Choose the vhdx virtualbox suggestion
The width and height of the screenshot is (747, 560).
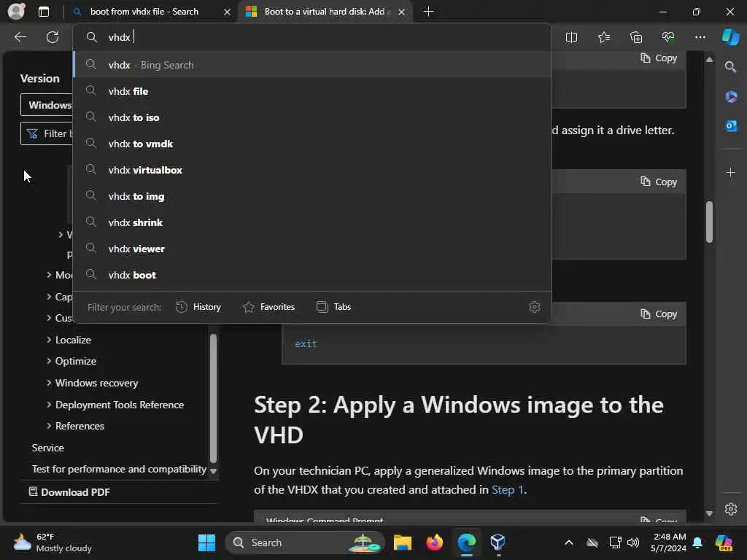coord(312,169)
